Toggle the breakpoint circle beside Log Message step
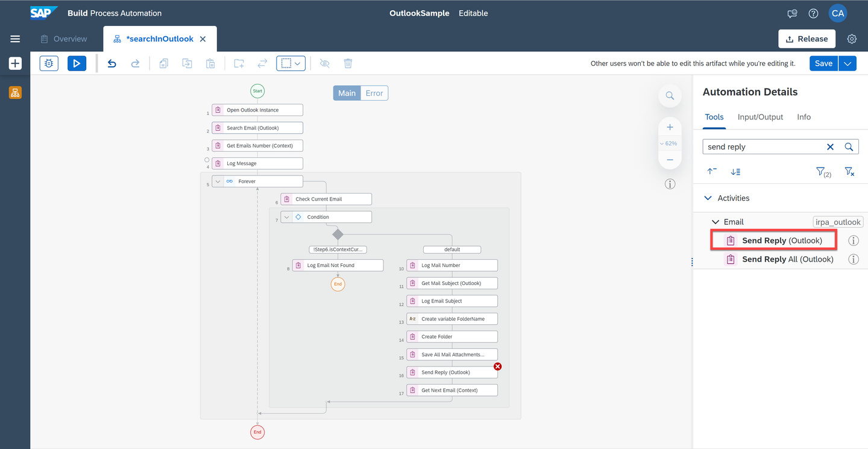 pos(207,160)
